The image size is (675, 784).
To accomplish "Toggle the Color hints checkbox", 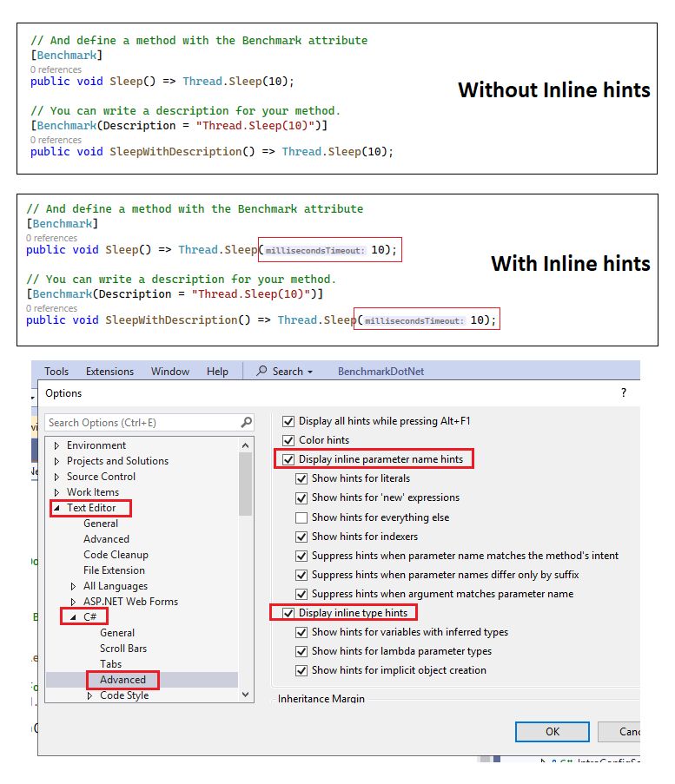I will 288,440.
